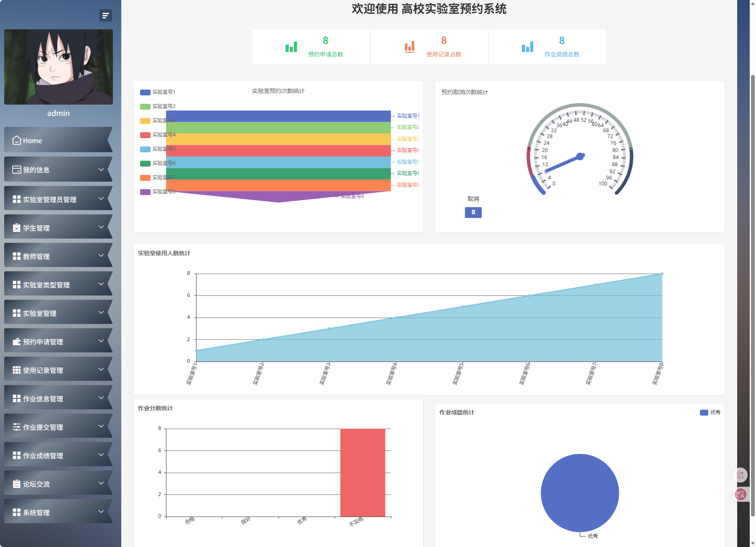
Task: Open the 论坛交流 menu
Action: [x=59, y=483]
